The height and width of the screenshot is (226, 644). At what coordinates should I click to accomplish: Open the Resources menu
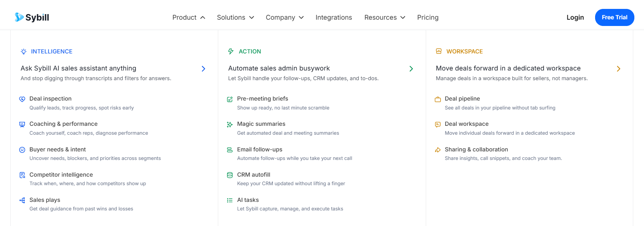385,17
